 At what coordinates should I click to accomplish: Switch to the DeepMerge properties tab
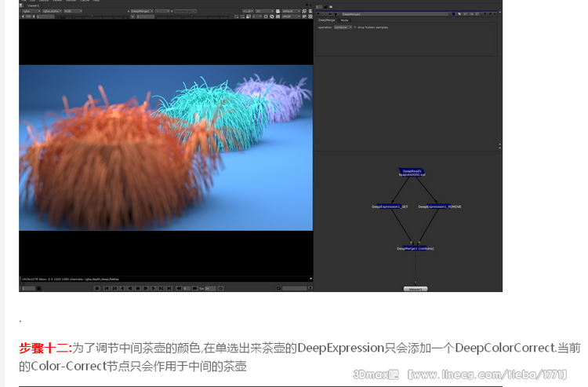click(x=327, y=20)
